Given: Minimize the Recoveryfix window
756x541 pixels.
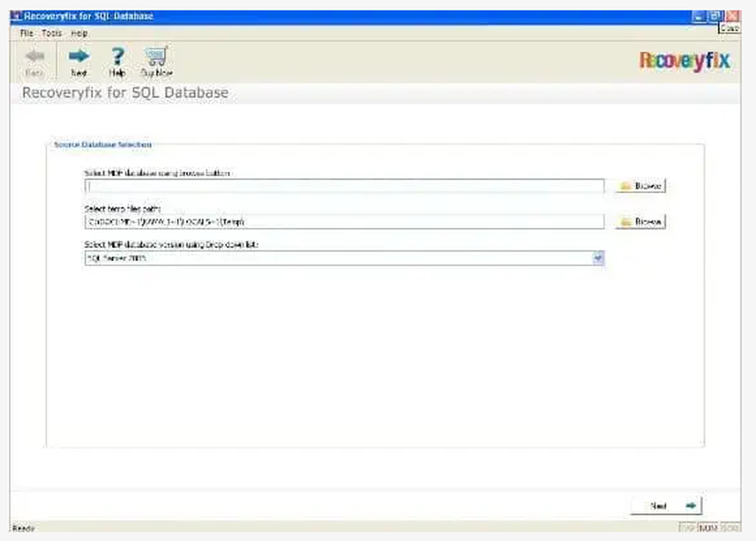Looking at the screenshot, I should click(x=699, y=17).
